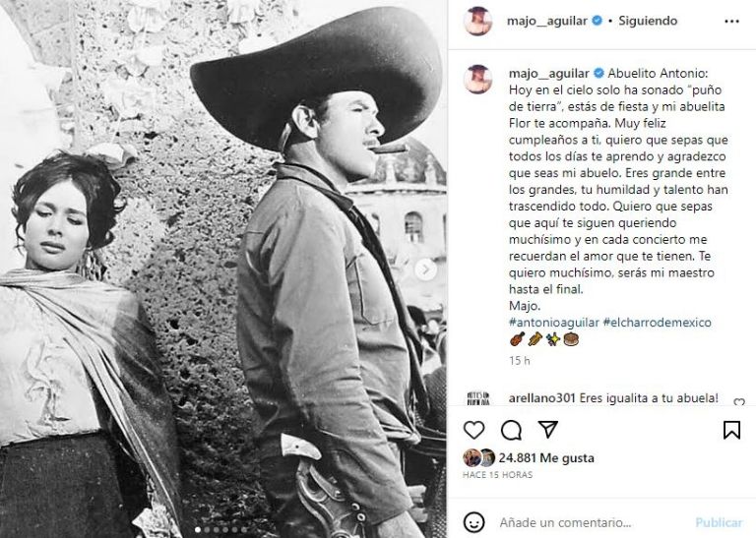This screenshot has width=756, height=538.
Task: Toggle the Siguiendo follow status
Action: [x=648, y=21]
